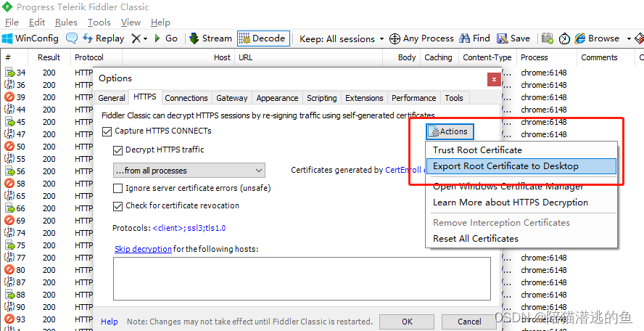Open the Help menu
Image resolution: width=644 pixels, height=331 pixels.
160,23
